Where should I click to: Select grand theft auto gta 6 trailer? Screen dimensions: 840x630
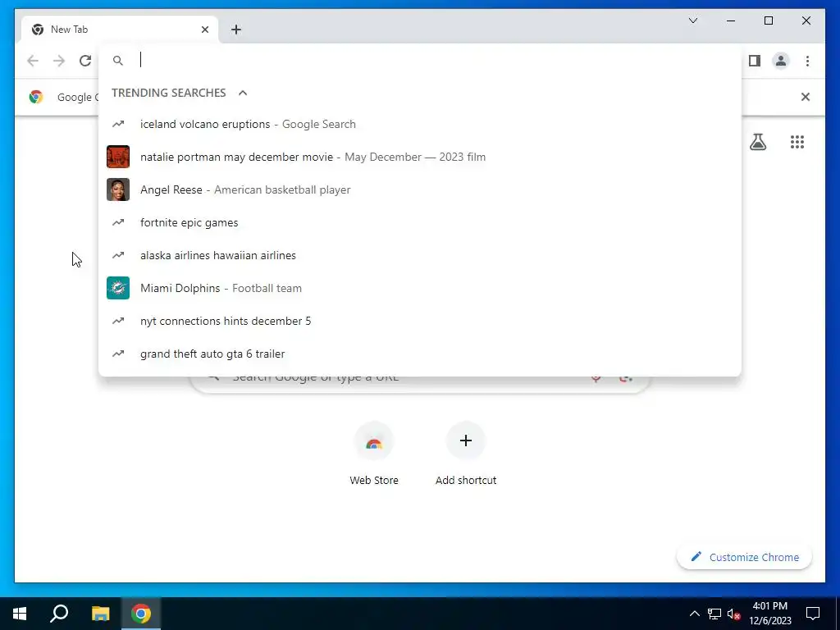tap(420, 354)
